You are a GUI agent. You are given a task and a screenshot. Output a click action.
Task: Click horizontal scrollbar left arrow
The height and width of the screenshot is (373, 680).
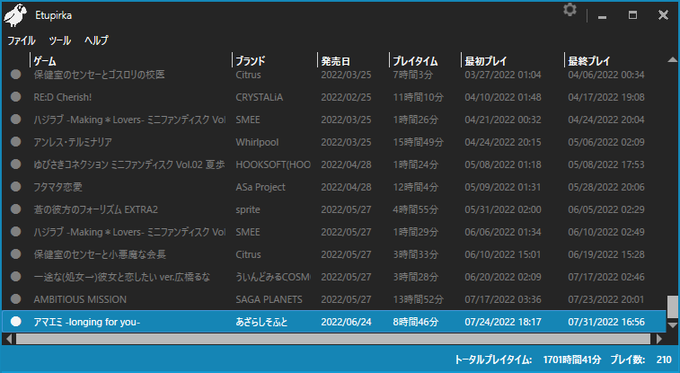(9, 338)
